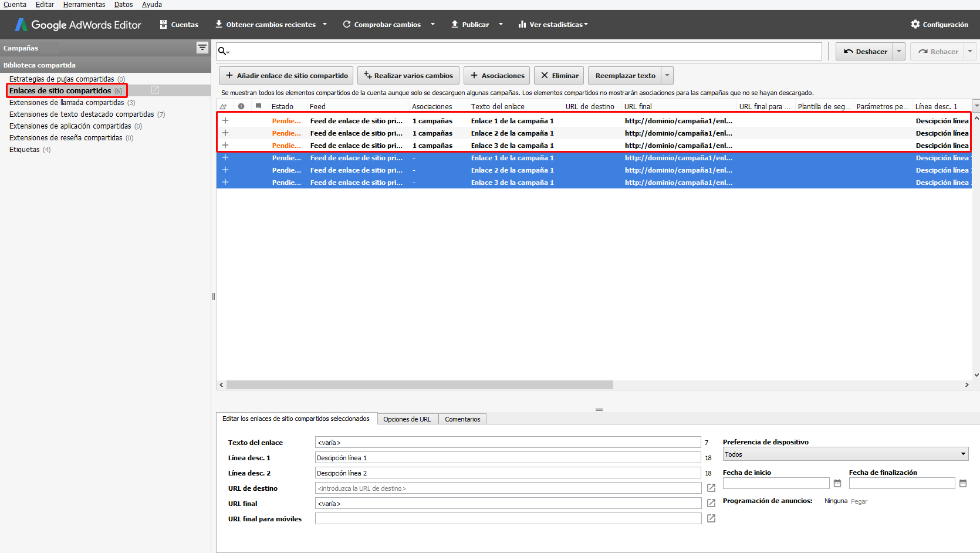Screen dimensions: 980x553
Task: Select Estrategias de pujas compartidas
Action: click(62, 79)
